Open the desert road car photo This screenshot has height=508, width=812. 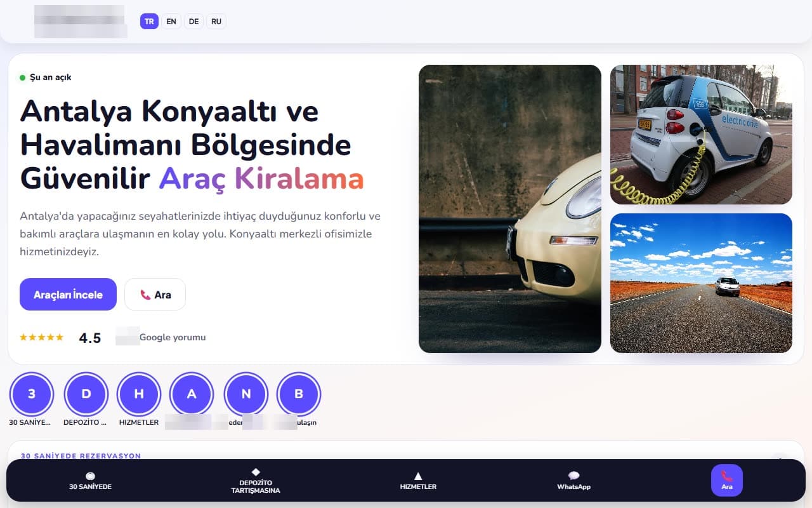pos(701,283)
